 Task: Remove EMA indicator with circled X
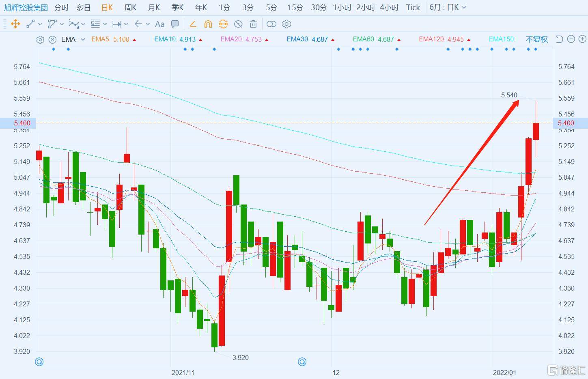(52, 39)
